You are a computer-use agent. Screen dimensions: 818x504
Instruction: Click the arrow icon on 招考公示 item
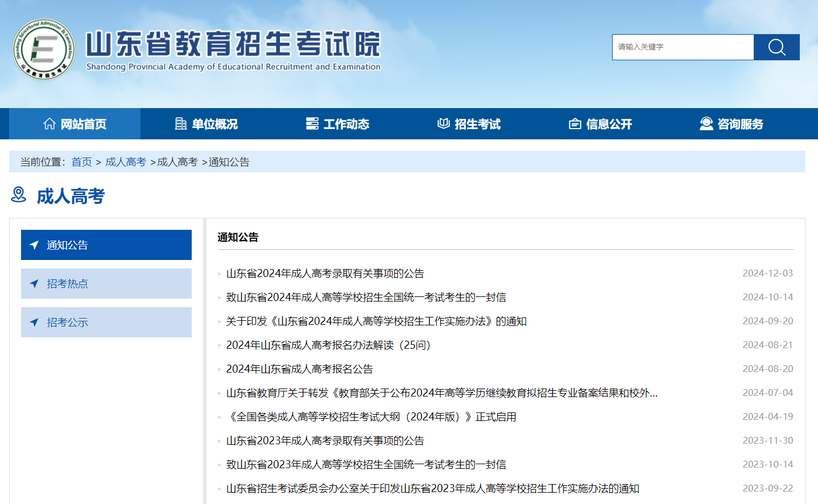pos(34,322)
